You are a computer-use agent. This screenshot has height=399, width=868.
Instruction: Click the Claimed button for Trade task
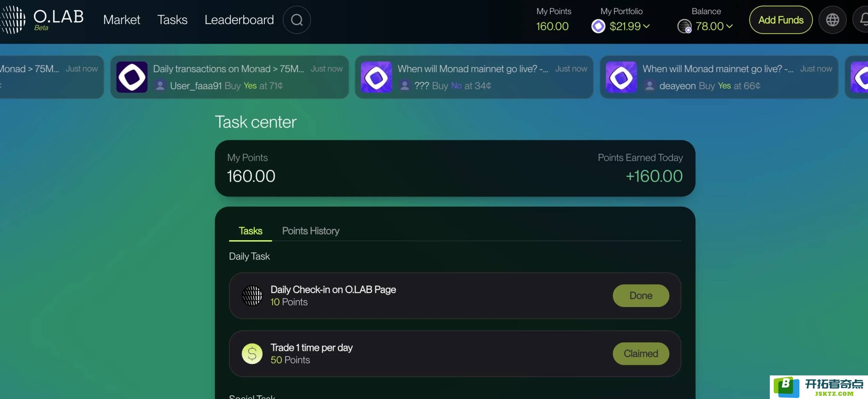point(641,354)
